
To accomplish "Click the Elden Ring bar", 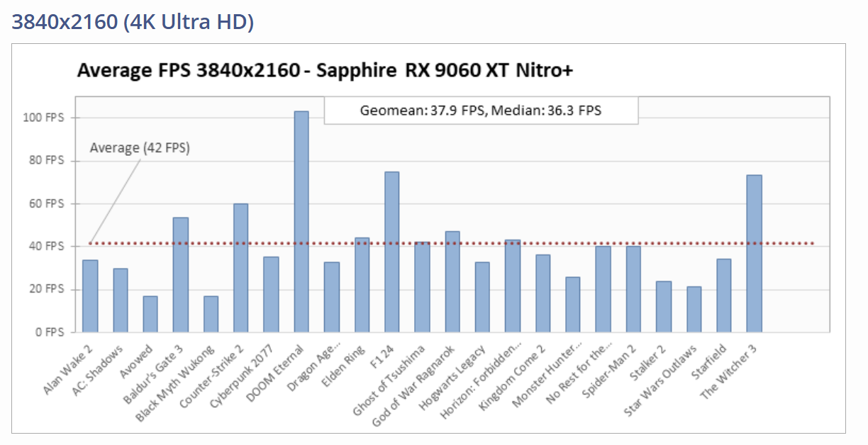I will 362,285.
